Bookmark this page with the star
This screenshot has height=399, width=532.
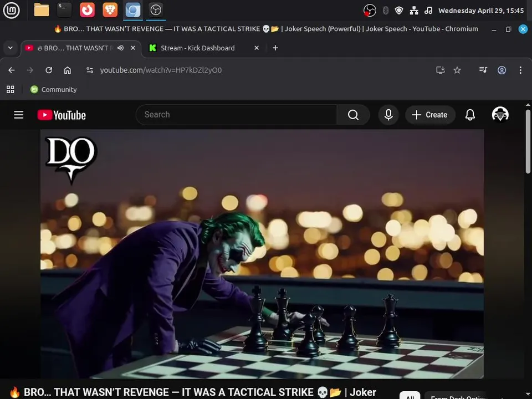(x=457, y=70)
